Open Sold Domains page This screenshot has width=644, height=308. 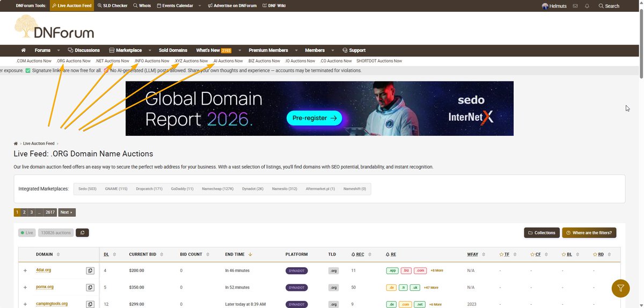point(173,50)
